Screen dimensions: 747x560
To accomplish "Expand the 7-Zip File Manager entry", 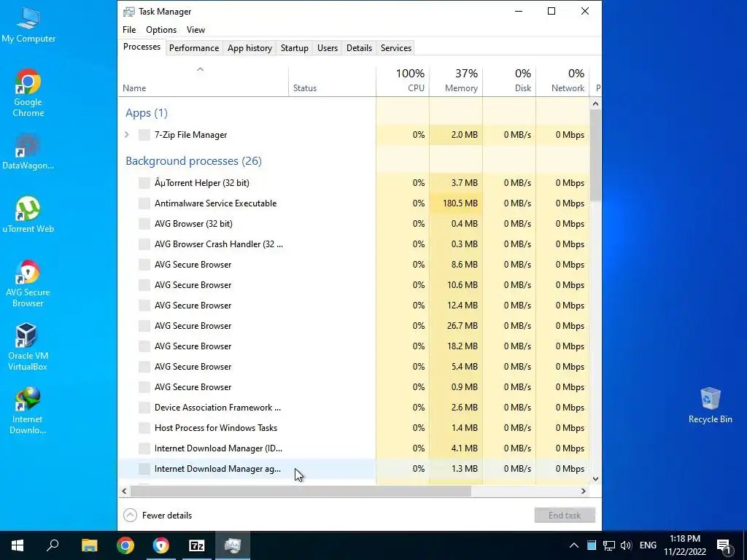I will (127, 135).
